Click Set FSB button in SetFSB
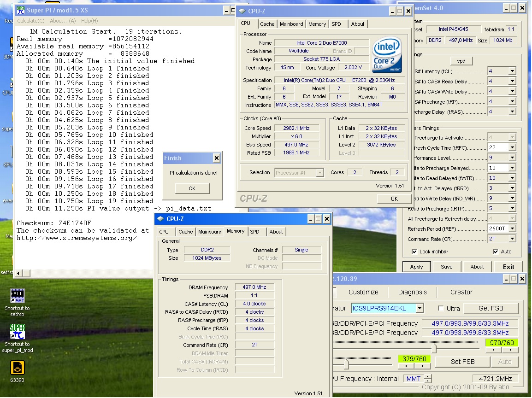Image resolution: width=532 pixels, height=398 pixels. coord(462,362)
